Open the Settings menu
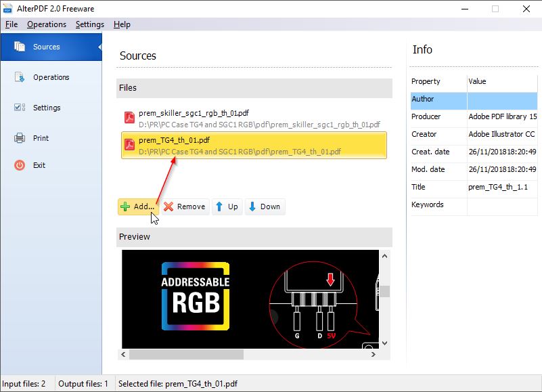This screenshot has height=392, width=542. click(x=90, y=24)
